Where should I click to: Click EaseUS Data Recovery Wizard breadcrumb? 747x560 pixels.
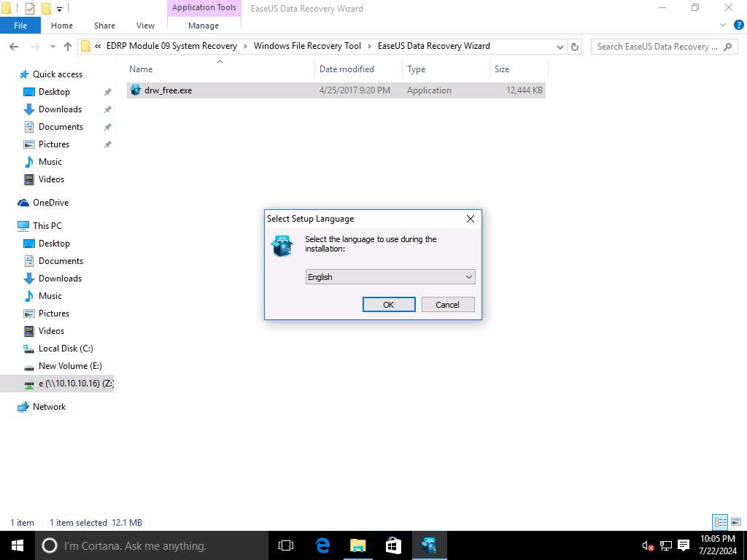click(x=433, y=46)
